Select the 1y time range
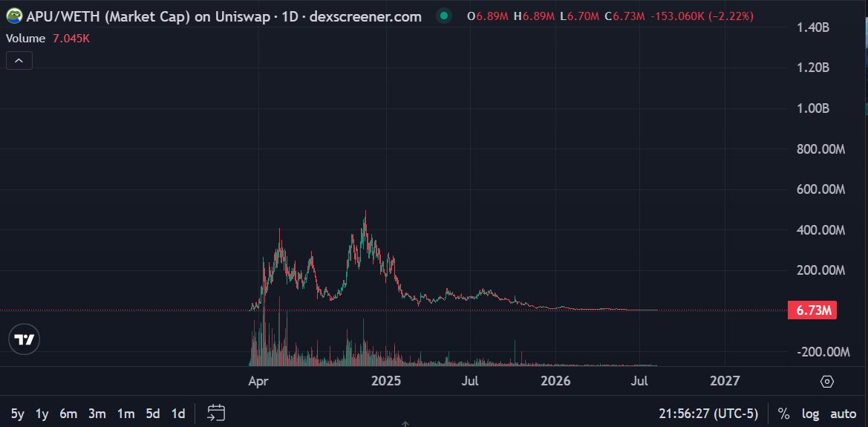 click(42, 413)
